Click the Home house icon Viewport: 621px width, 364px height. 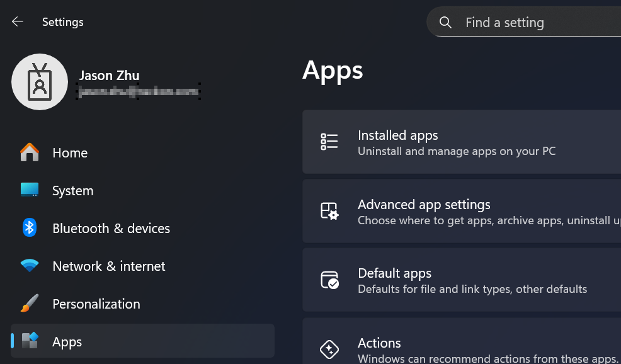30,152
